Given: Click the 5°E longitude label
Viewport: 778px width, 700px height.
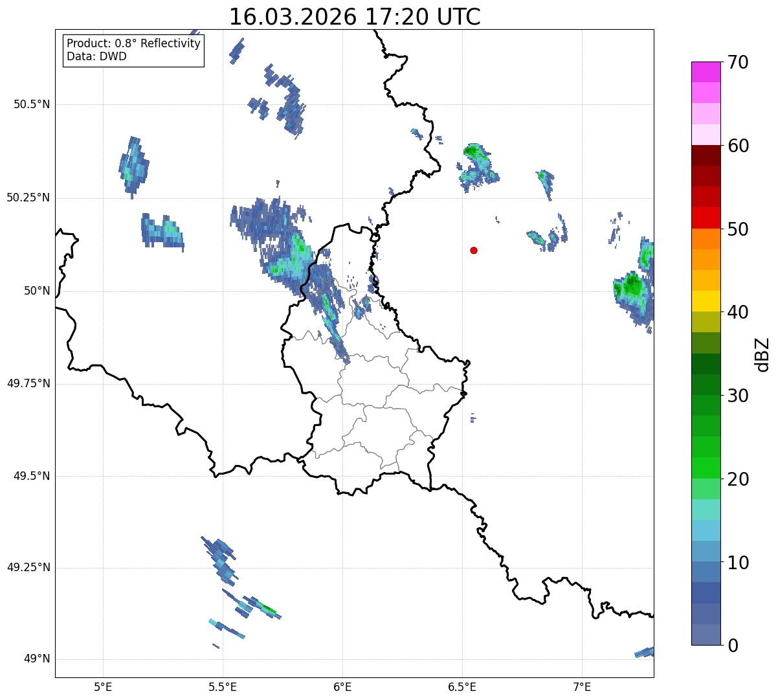Looking at the screenshot, I should pyautogui.click(x=103, y=686).
